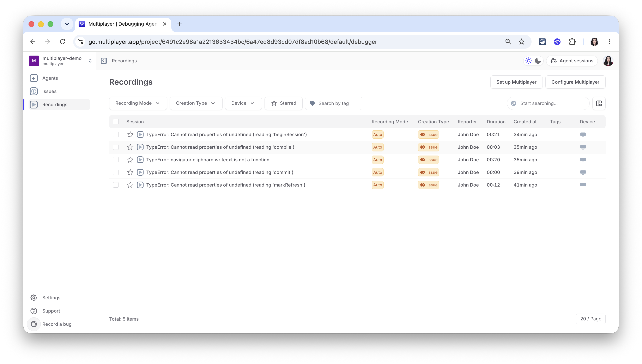Click the address bar URL
This screenshot has height=364, width=642.
pos(233,42)
